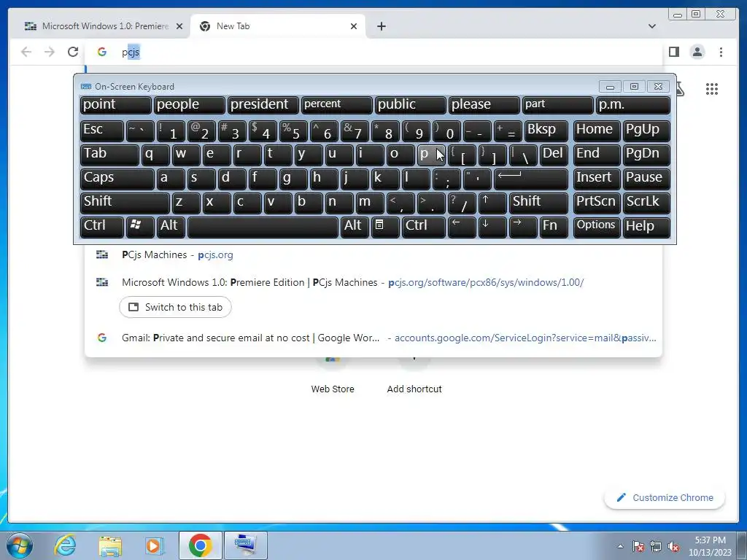This screenshot has width=747, height=560.
Task: Choose the 'part' word prediction
Action: point(558,105)
